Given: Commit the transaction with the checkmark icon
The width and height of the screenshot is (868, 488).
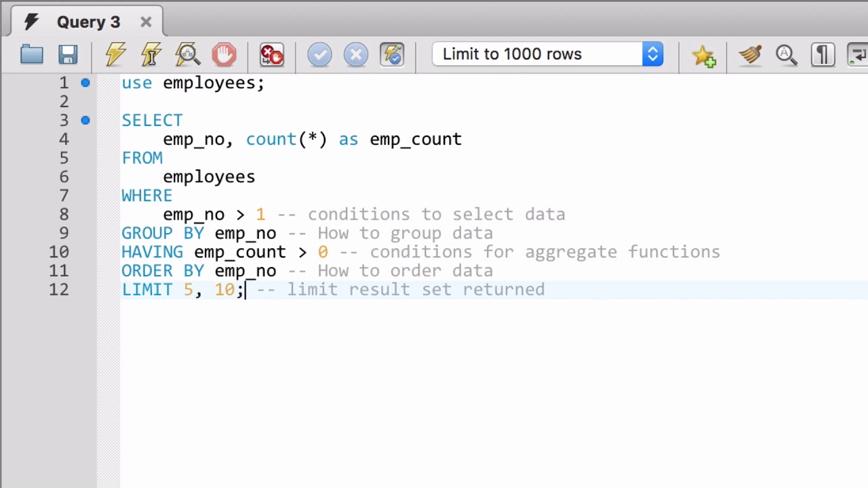Looking at the screenshot, I should click(x=319, y=54).
